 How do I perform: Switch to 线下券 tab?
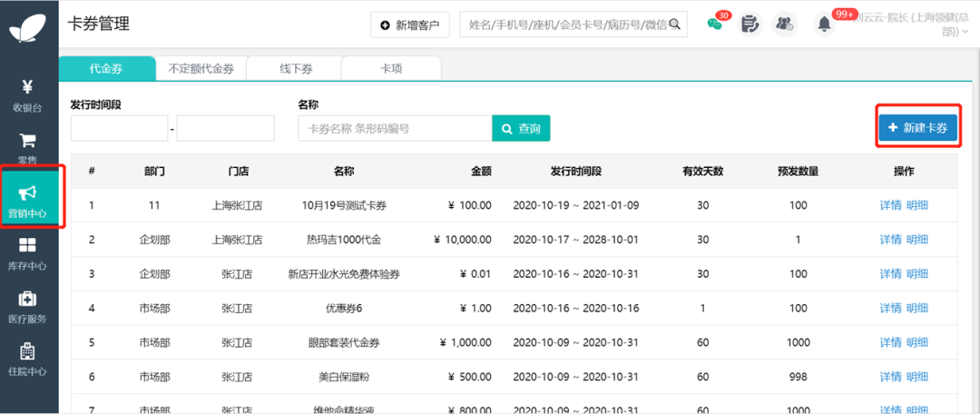click(x=295, y=69)
